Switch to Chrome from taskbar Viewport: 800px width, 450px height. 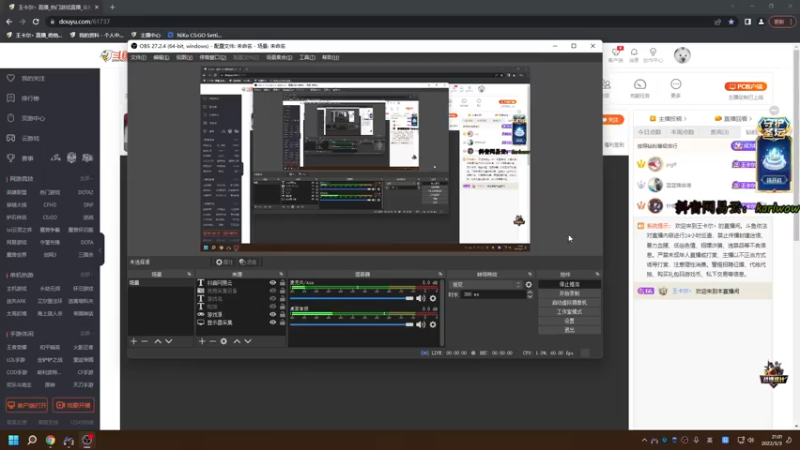(x=50, y=440)
